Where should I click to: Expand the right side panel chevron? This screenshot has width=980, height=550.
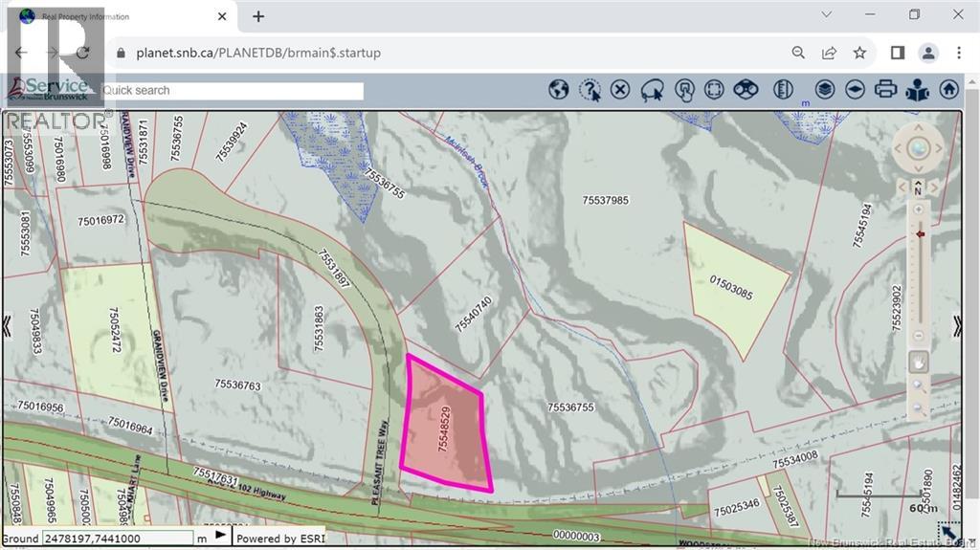click(958, 326)
